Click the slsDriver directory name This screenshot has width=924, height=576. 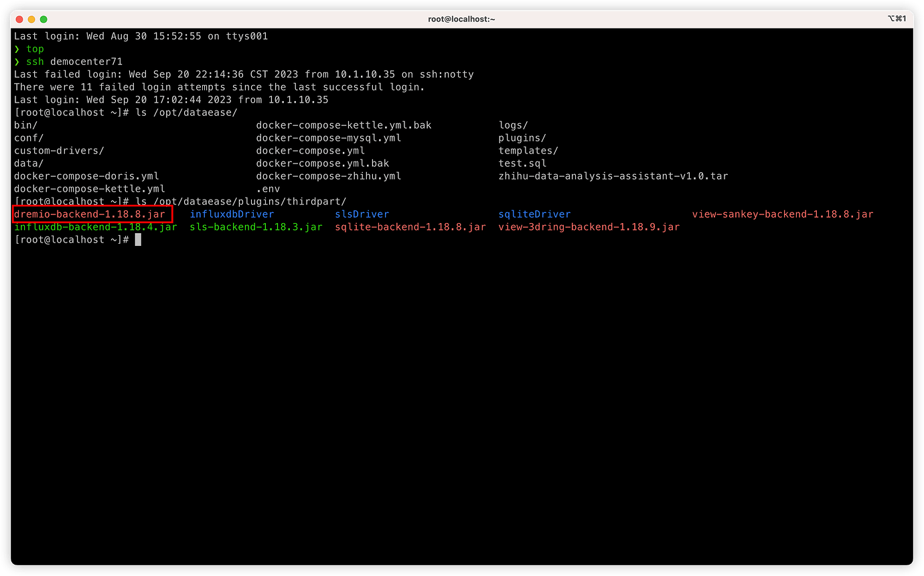pyautogui.click(x=362, y=214)
